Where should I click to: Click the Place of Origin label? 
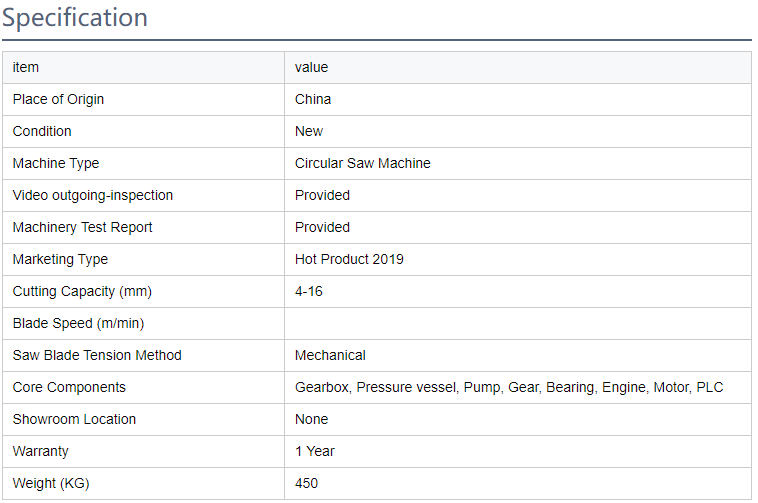[x=58, y=99]
